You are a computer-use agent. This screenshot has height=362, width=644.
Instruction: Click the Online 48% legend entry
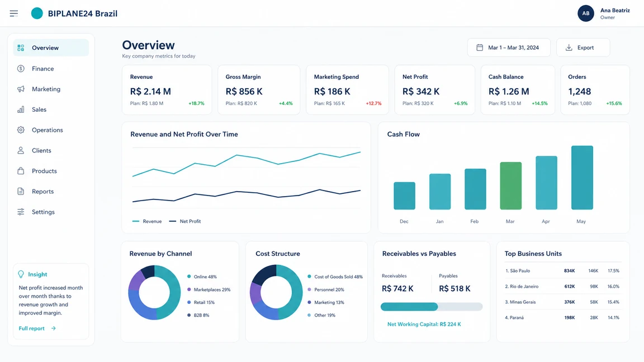[x=202, y=277]
